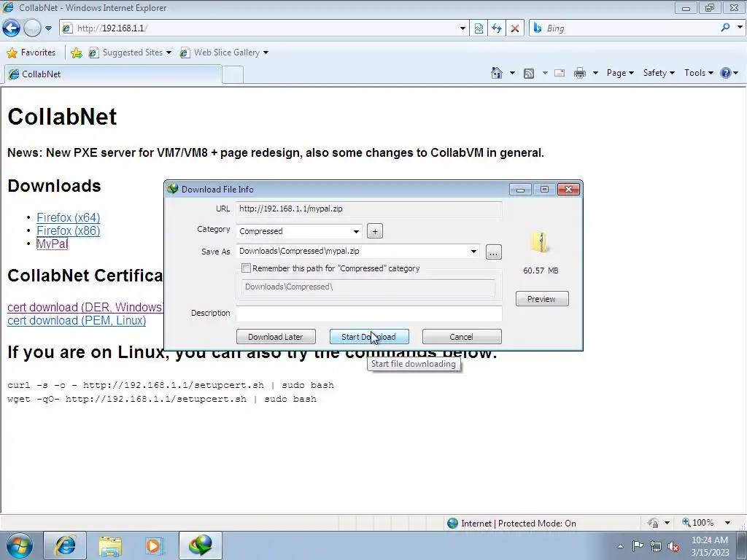Click the URL field in download dialog
The height and width of the screenshot is (560, 747).
tap(368, 209)
